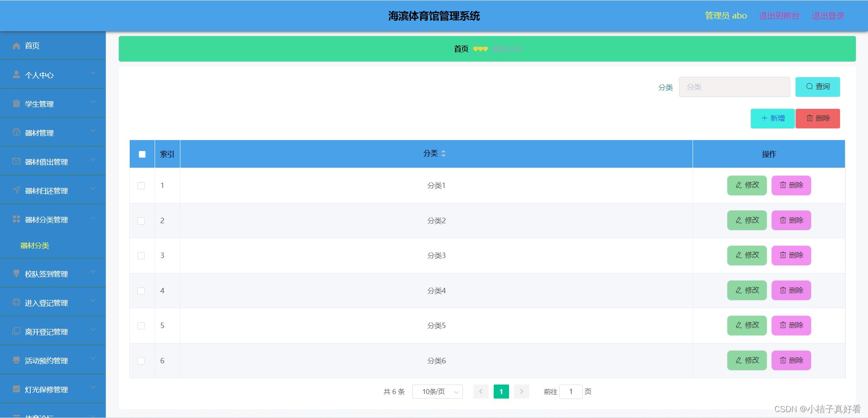868x418 pixels.
Task: Expand the 离开登记管理 menu chevron
Action: [93, 330]
